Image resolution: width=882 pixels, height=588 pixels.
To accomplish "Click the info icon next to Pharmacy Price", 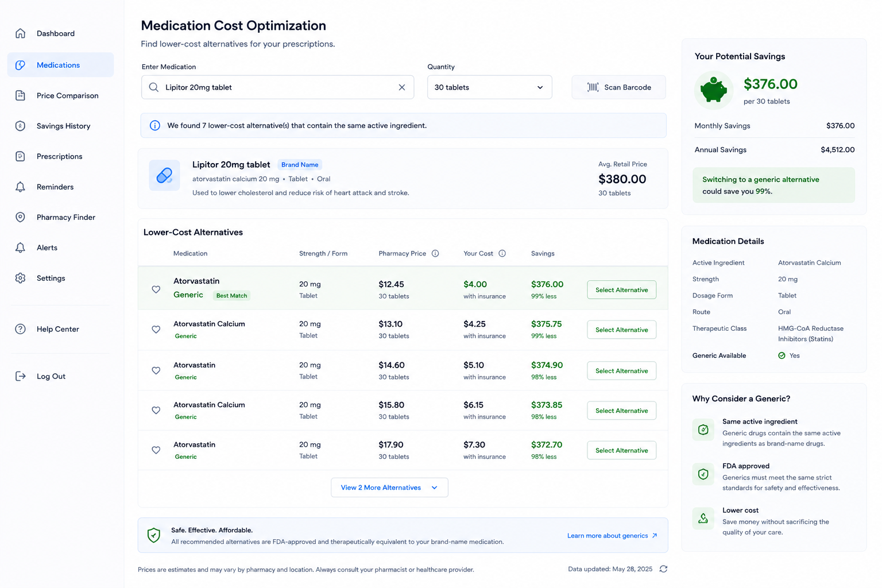I will point(435,253).
